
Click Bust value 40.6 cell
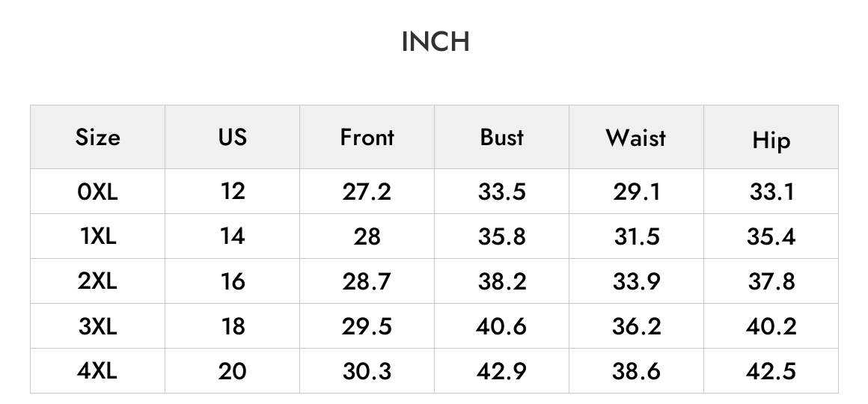[501, 326]
